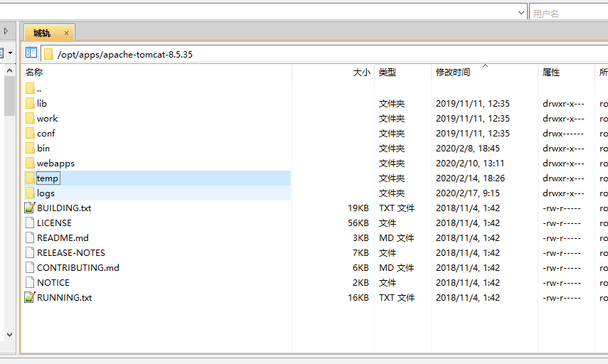Select the 'CONTRIBUTING.md' file name
The width and height of the screenshot is (608, 364).
(x=78, y=267)
